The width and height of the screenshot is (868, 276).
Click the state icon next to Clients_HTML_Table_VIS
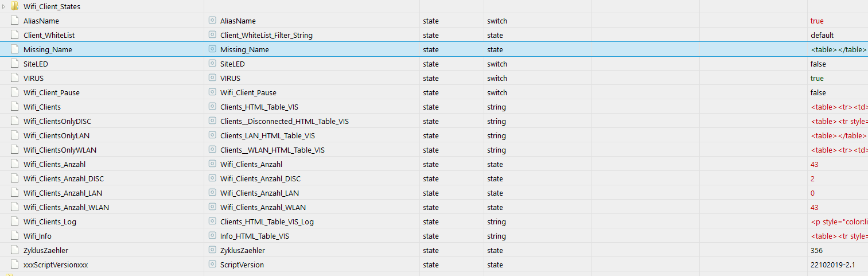pyautogui.click(x=212, y=107)
